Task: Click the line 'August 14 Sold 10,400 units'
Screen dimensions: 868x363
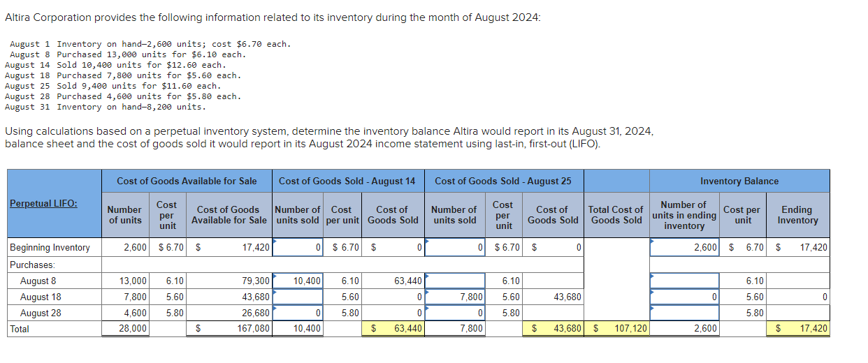Action: (115, 65)
